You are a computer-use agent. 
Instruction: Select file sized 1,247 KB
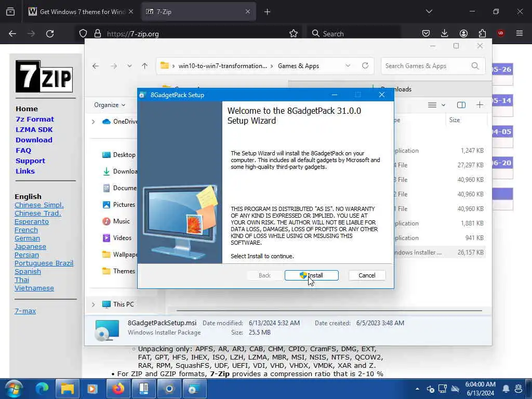click(440, 151)
